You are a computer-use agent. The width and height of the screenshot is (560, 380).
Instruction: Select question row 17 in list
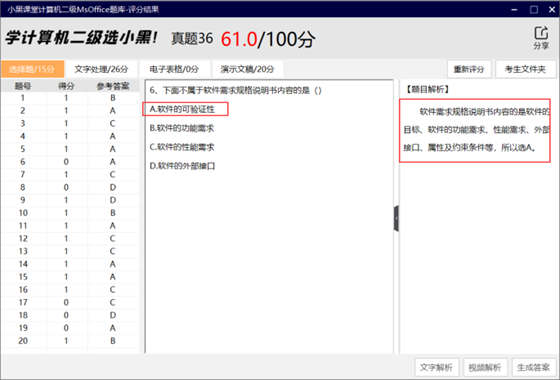(x=70, y=302)
